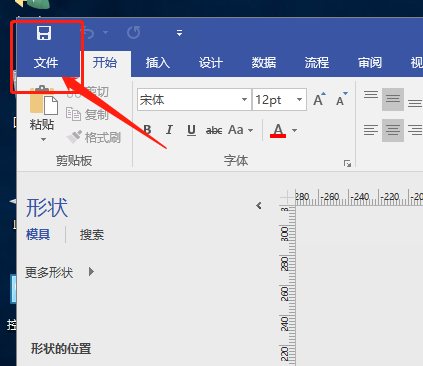Click the decrease font size icon
Screen dimensions: 423x366
(x=341, y=99)
